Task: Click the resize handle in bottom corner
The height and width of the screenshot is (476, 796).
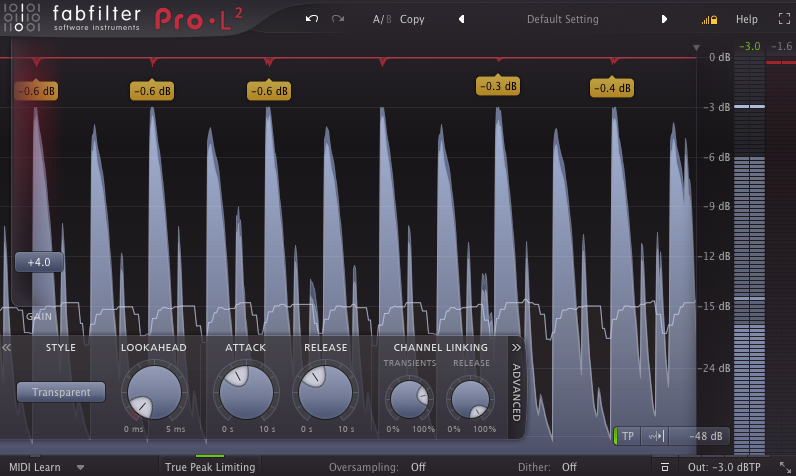Action: click(x=785, y=467)
